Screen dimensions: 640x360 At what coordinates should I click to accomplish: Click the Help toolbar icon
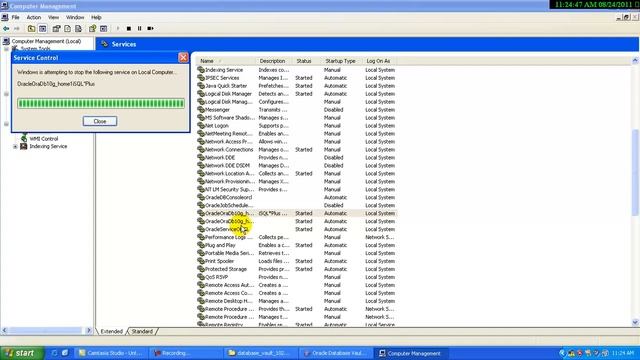pos(93,29)
